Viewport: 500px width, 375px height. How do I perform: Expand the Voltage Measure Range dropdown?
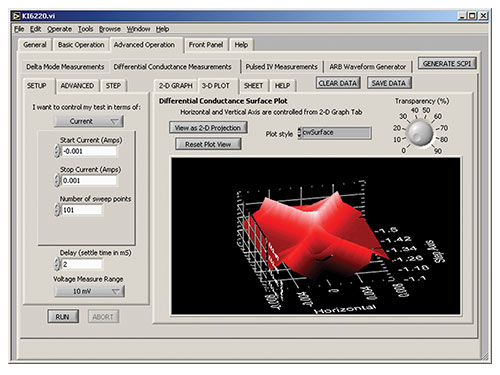click(89, 291)
